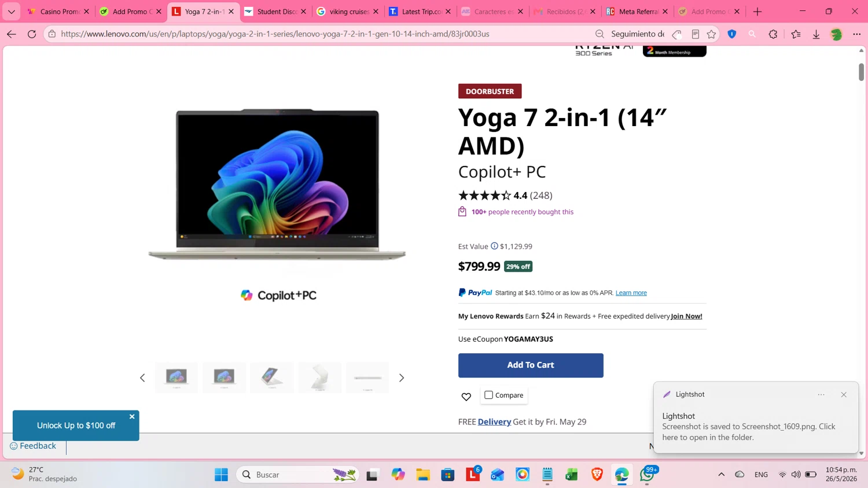Screen dimensions: 868x488
Task: Open the favorites list icon
Action: pos(796,34)
